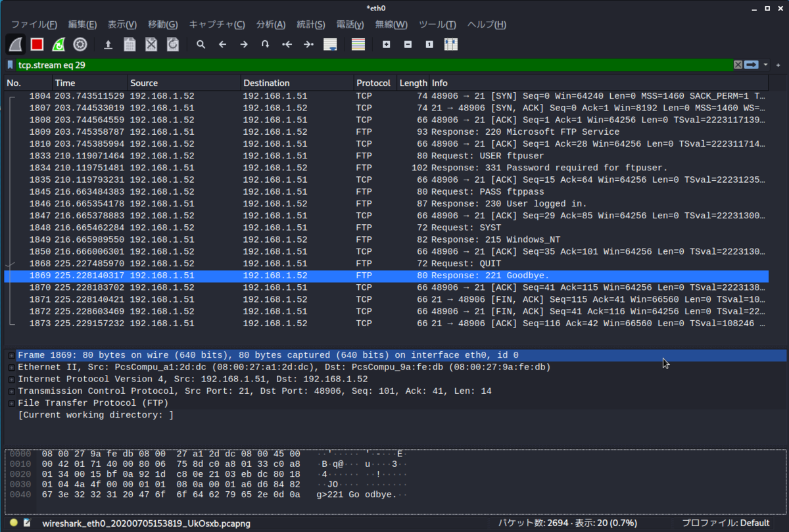Sort by the Destination column header
Viewport: 789px width, 532px height.
pos(297,83)
